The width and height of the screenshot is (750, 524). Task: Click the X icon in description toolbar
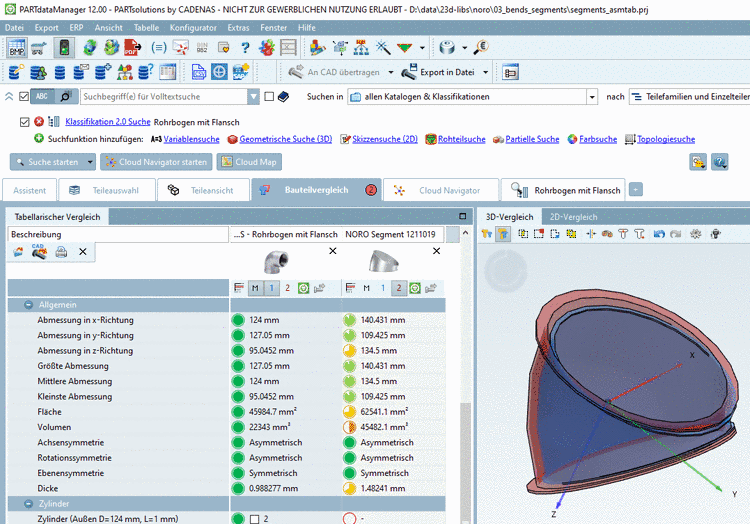[83, 251]
